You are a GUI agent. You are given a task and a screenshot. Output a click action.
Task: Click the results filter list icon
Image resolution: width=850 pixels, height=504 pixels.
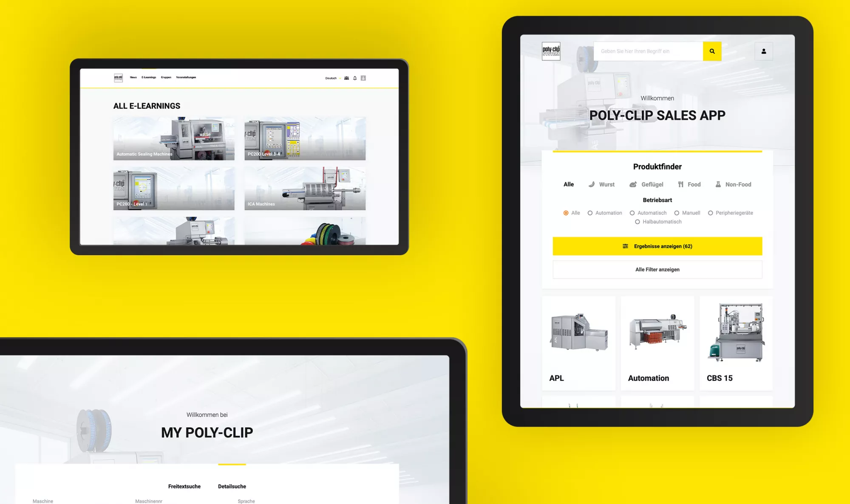click(x=625, y=245)
